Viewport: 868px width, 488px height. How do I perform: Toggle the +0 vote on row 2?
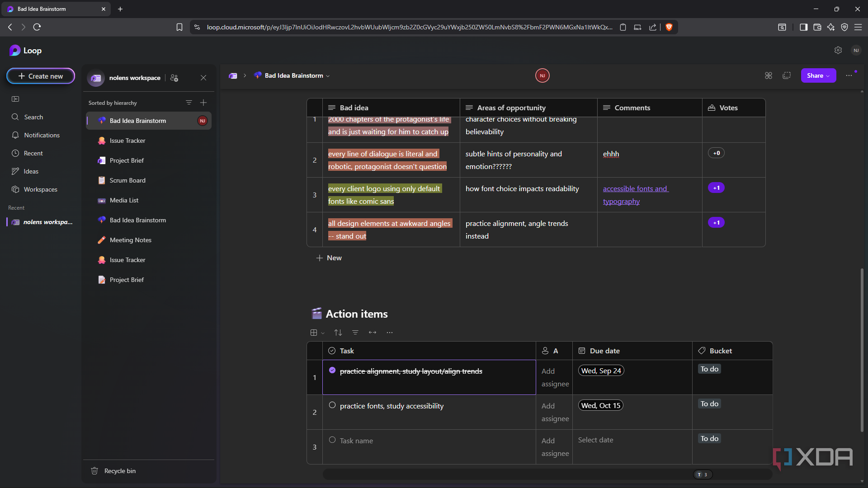click(x=717, y=153)
